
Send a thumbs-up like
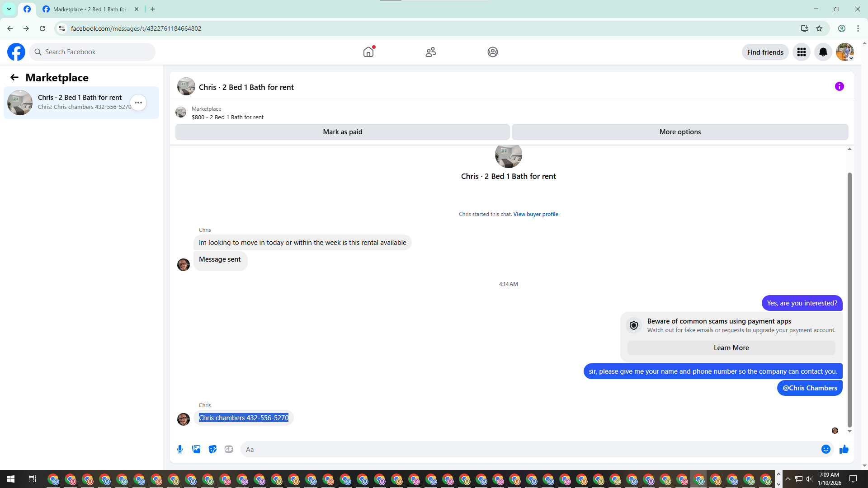click(844, 449)
